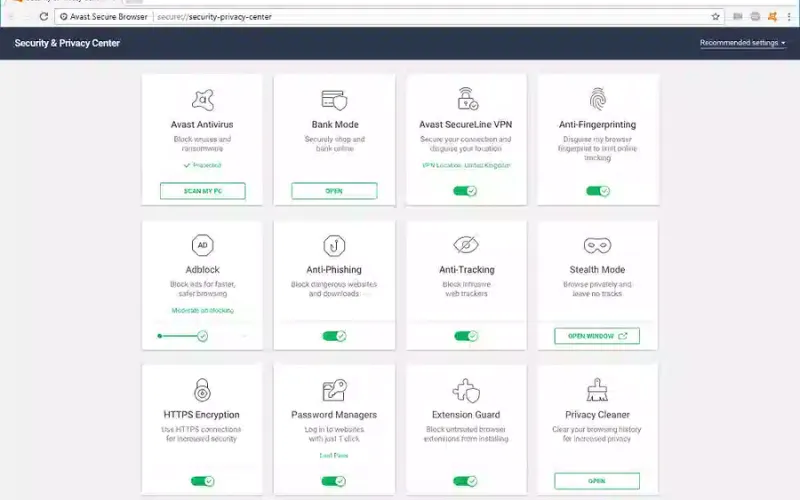Screen dimensions: 800x500
Task: Click the Anti-Phishing heading
Action: 334,269
